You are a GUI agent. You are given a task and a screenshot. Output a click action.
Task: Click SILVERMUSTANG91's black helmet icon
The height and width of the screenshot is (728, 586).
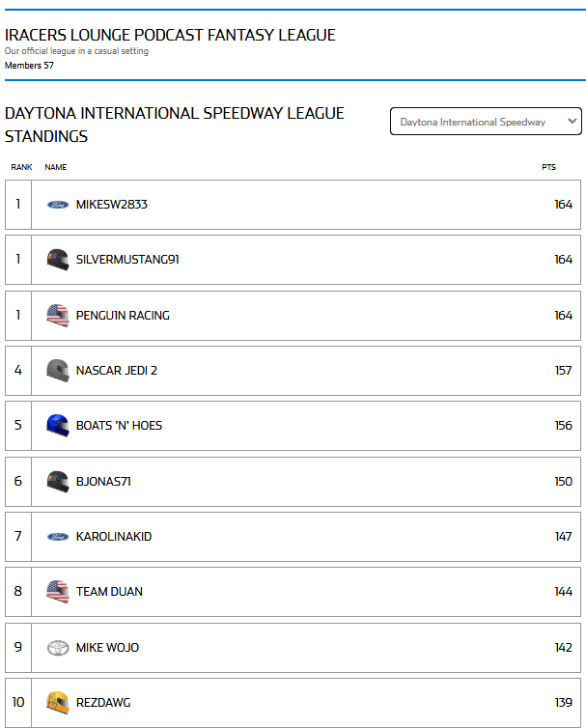[58, 260]
